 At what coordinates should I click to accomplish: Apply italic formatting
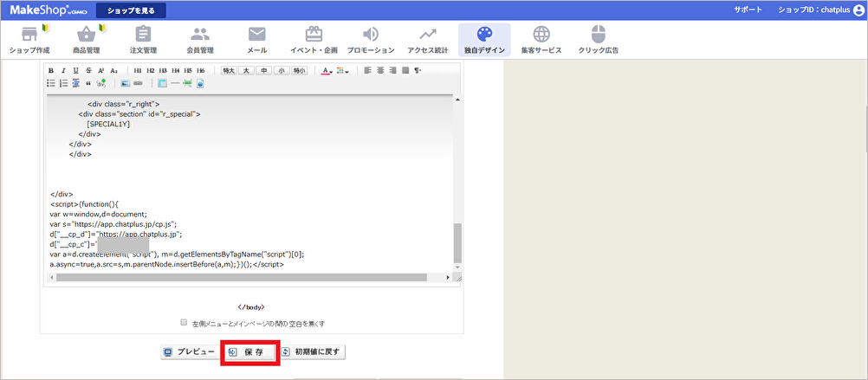coord(63,71)
